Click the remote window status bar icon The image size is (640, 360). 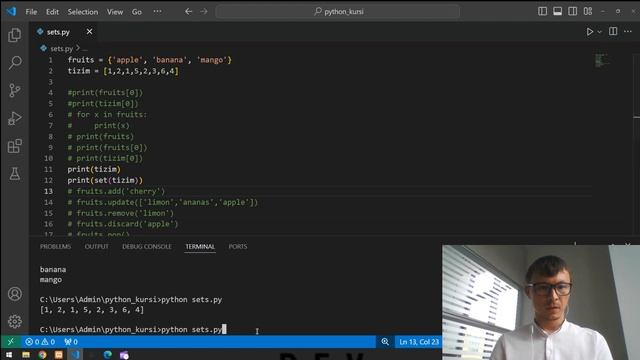coord(11,342)
